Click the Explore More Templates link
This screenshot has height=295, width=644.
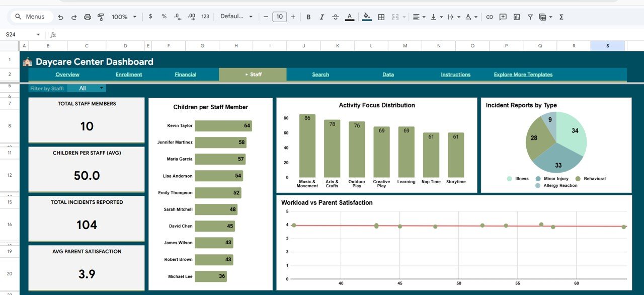[x=523, y=75]
